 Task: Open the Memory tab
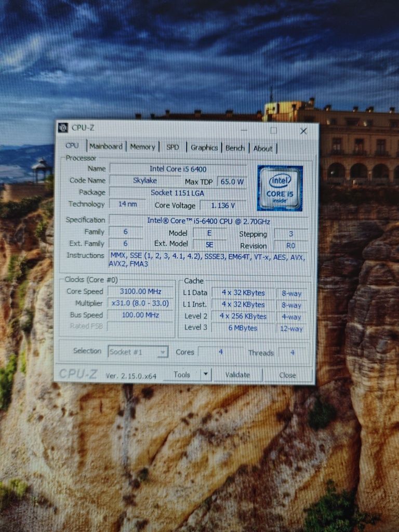click(x=142, y=147)
